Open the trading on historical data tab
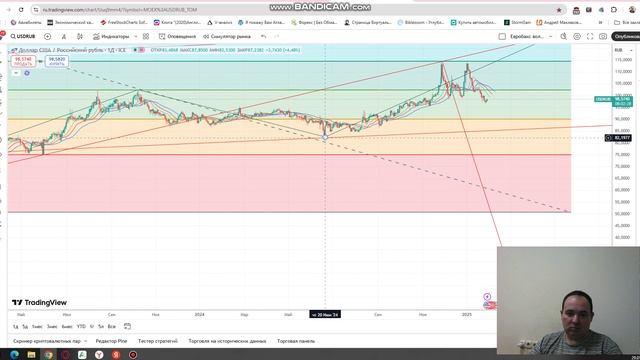Screen dimensions: 640x360 tap(227, 341)
